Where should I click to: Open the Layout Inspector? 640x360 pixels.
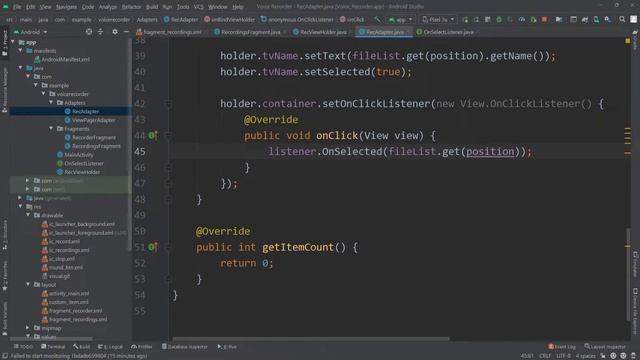604,347
